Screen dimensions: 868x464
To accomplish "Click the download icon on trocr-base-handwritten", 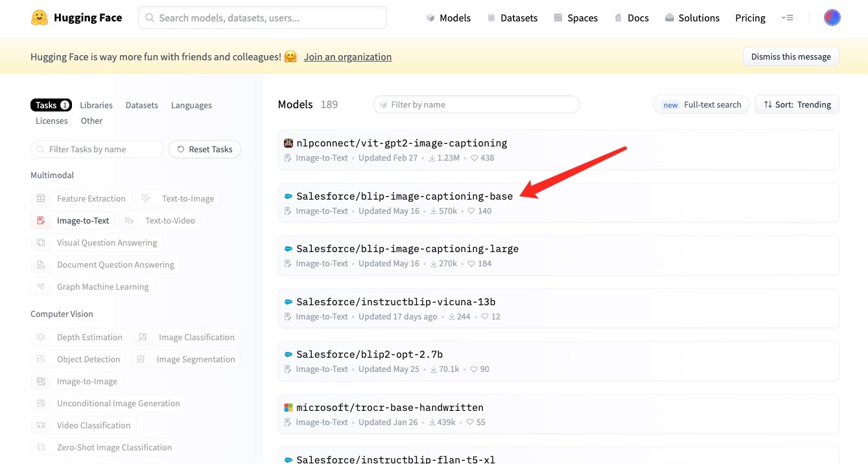I will [433, 423].
